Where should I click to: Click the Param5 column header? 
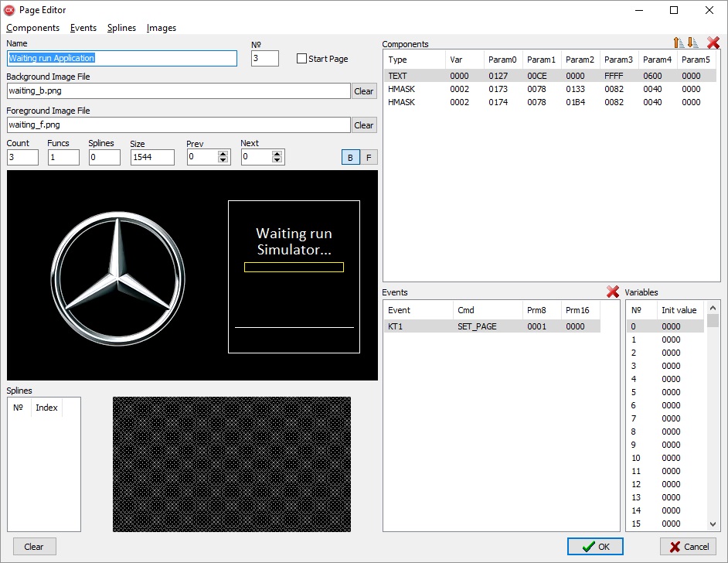pyautogui.click(x=696, y=60)
